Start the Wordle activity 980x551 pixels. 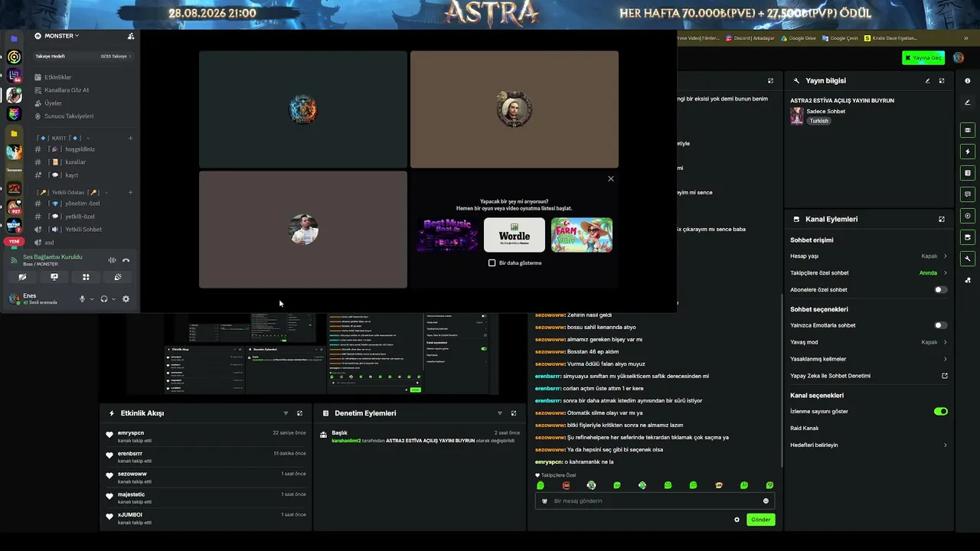(x=514, y=235)
